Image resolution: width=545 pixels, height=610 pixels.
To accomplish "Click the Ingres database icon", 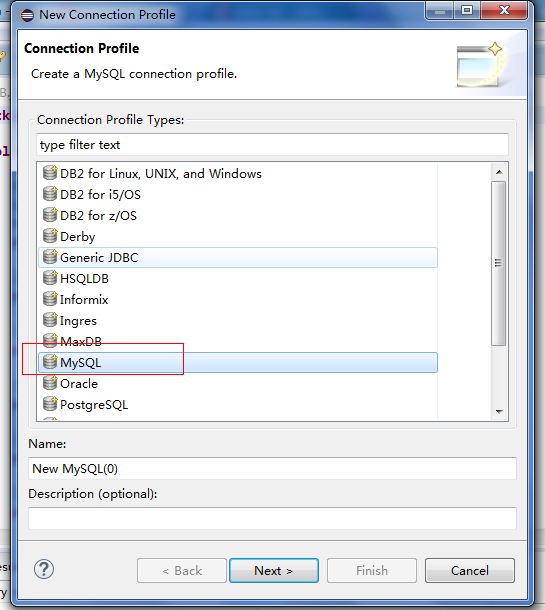I will pos(50,320).
